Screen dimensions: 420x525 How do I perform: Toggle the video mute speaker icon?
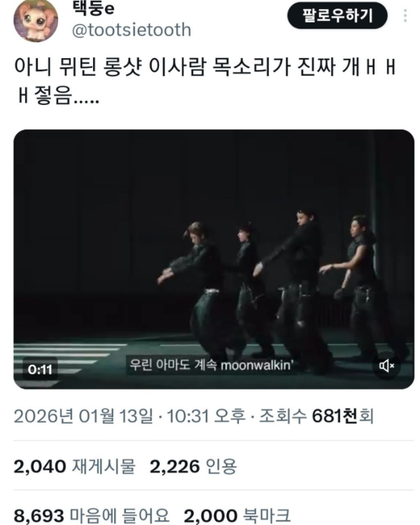click(x=386, y=365)
